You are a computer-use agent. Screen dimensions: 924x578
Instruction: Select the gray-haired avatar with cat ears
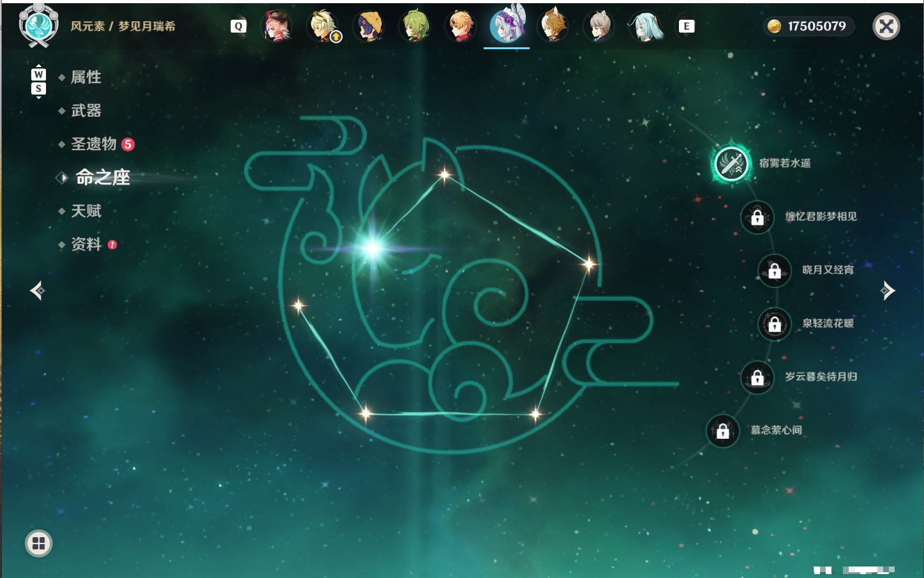tap(599, 26)
